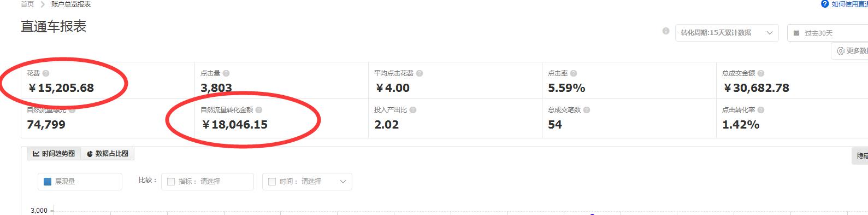
Task: Switch to the 时间趋势图 tab
Action: pos(54,154)
